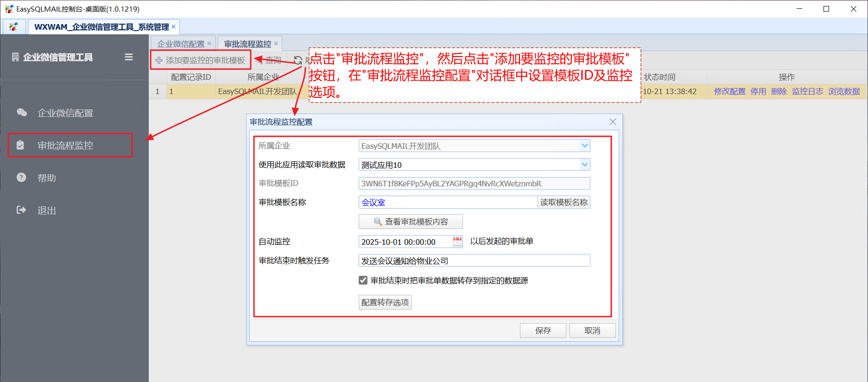The image size is (868, 382).
Task: Close the 审批流程监控 tab
Action: 276,44
